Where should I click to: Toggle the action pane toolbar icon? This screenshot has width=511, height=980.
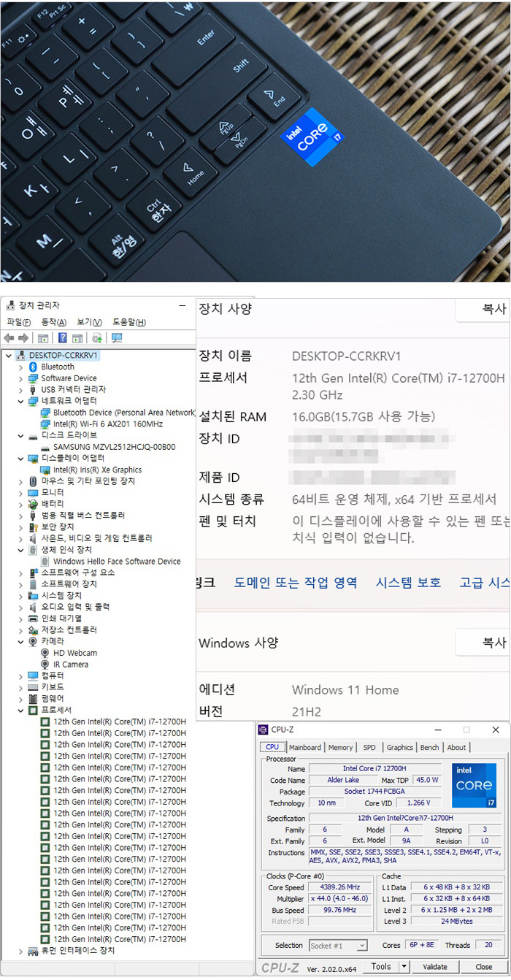coord(77,338)
